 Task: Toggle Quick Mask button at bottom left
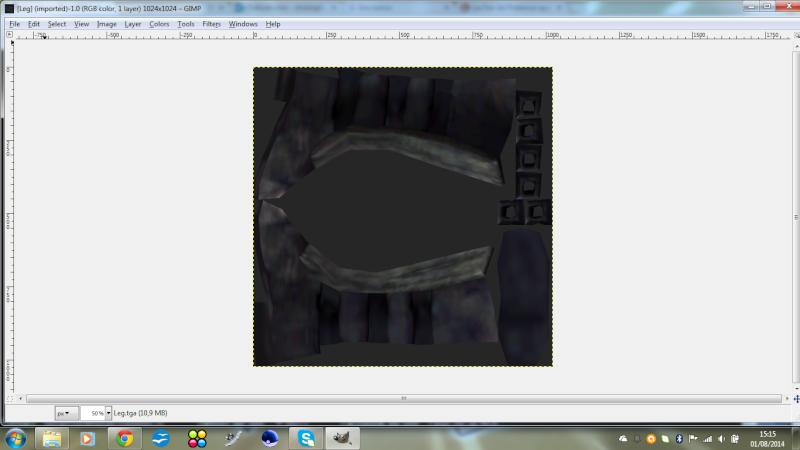[x=10, y=399]
